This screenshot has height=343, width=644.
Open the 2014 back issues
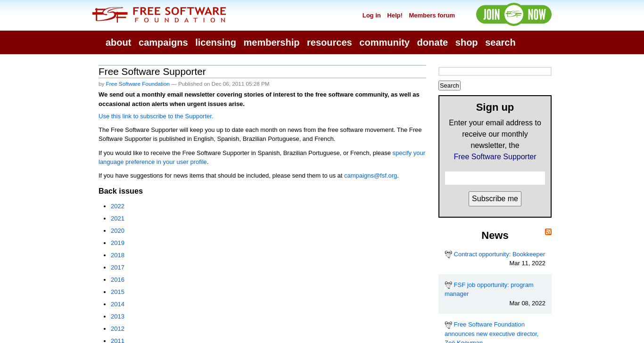click(117, 304)
